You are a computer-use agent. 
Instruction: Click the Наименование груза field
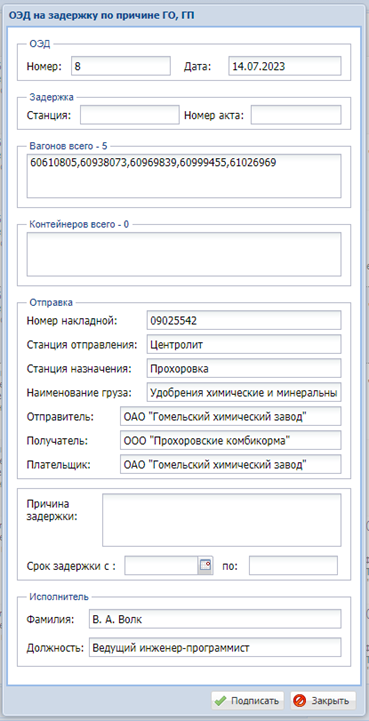244,392
